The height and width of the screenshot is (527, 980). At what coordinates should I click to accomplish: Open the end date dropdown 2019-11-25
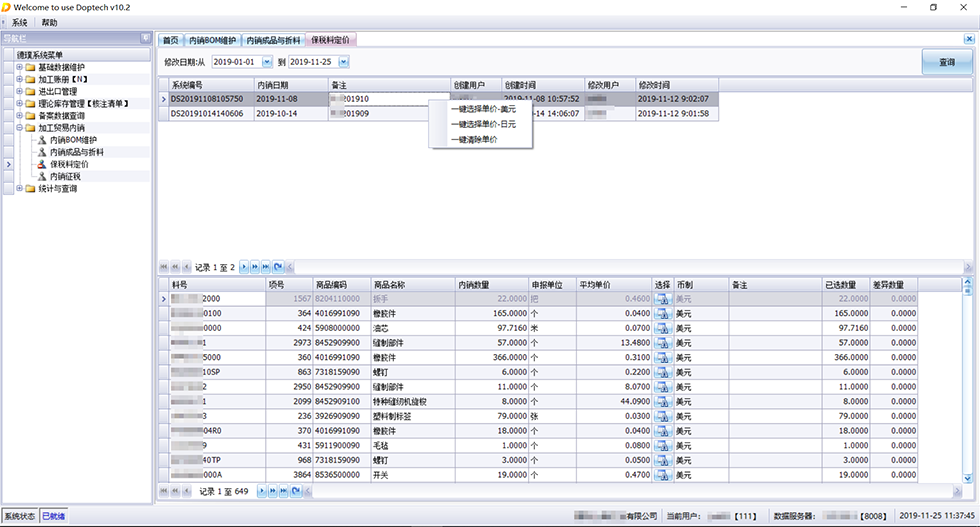coord(343,62)
